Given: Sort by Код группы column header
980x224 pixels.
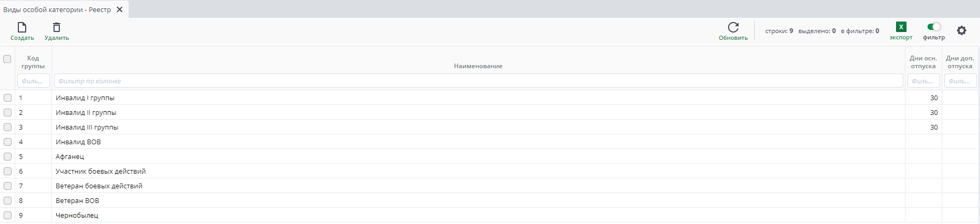Looking at the screenshot, I should (x=33, y=62).
